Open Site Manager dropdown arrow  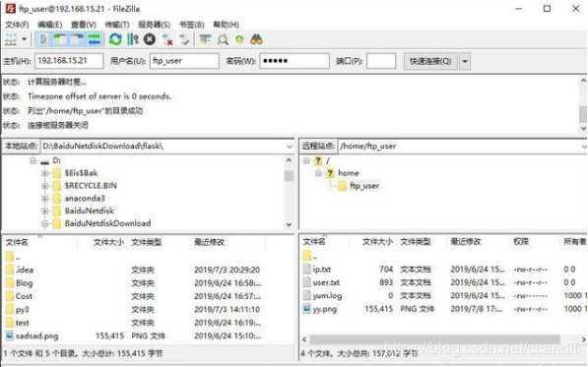point(24,39)
